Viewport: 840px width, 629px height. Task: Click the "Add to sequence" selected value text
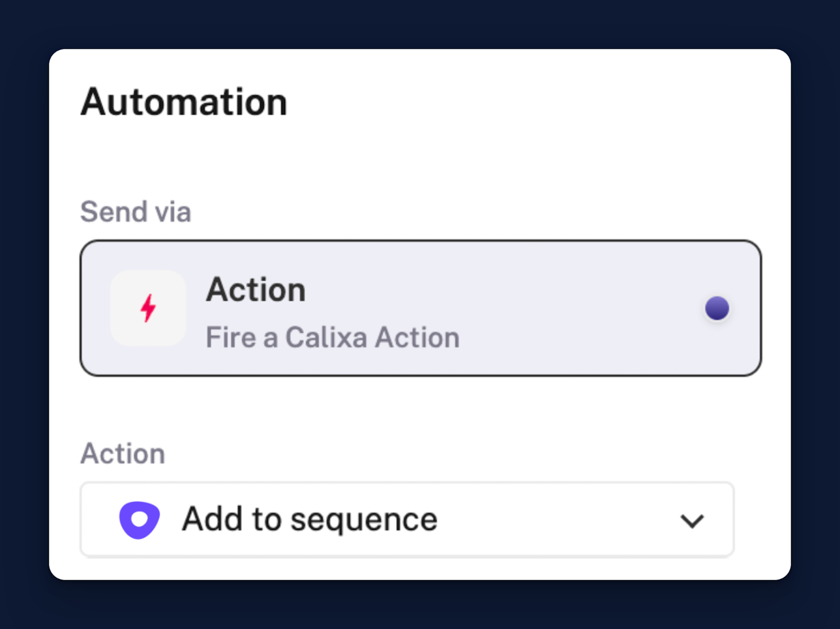[x=310, y=519]
